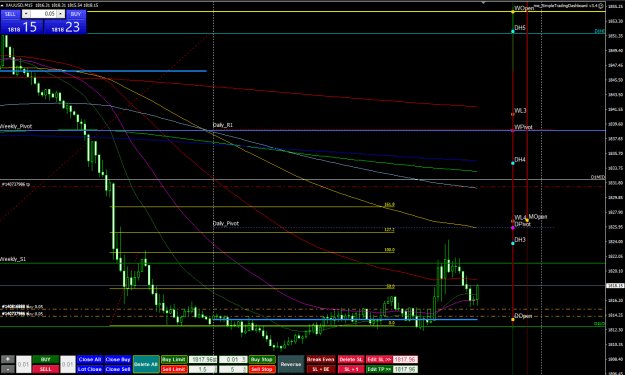Click the BUY button in one-click panel
625x375 pixels.
click(x=76, y=14)
